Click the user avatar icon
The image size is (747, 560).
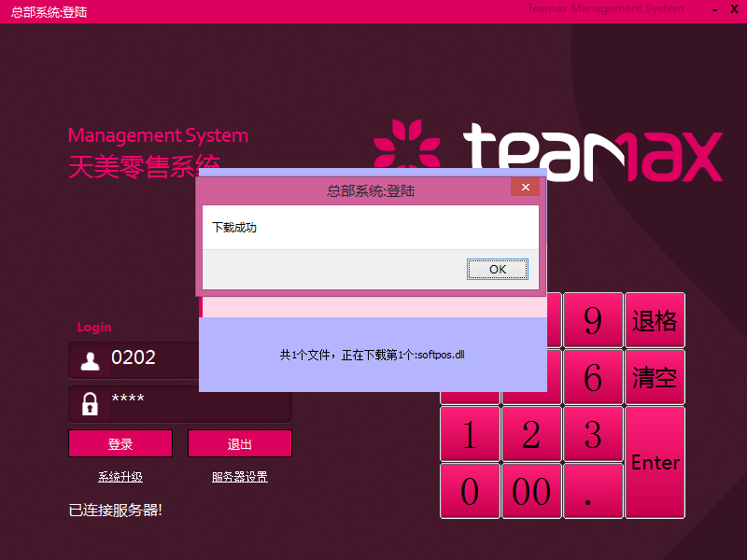[x=90, y=361]
